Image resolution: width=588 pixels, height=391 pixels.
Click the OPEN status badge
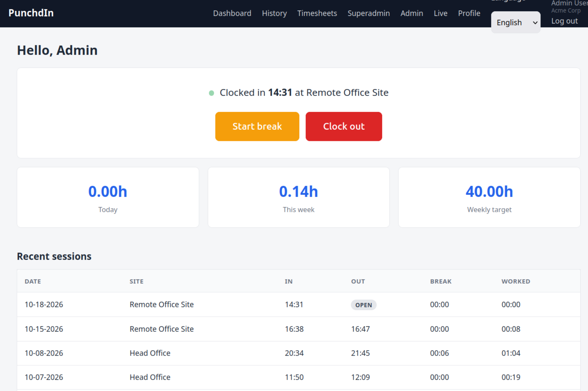pos(364,305)
